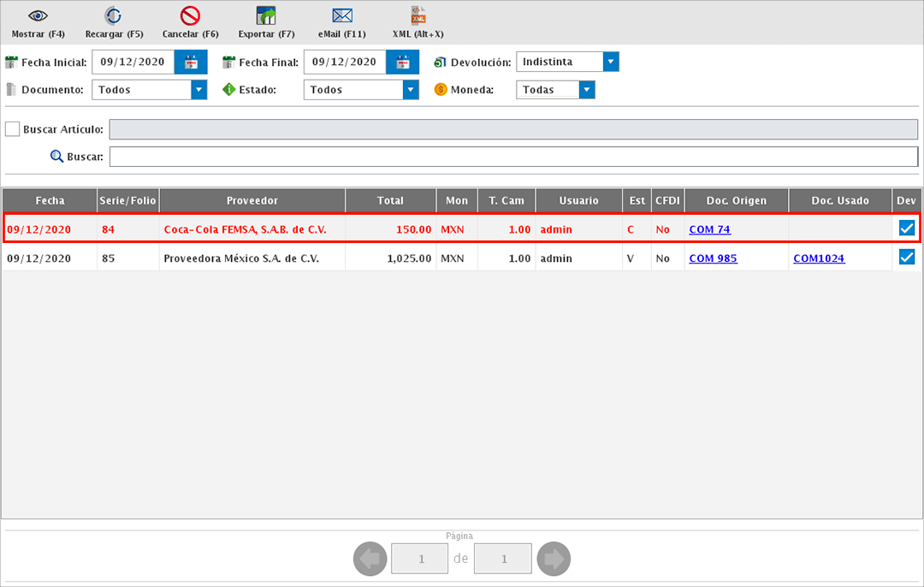The image size is (924, 587).
Task: Uncheck Dev checkbox for Coca-Cola FEMSA row
Action: (x=907, y=228)
